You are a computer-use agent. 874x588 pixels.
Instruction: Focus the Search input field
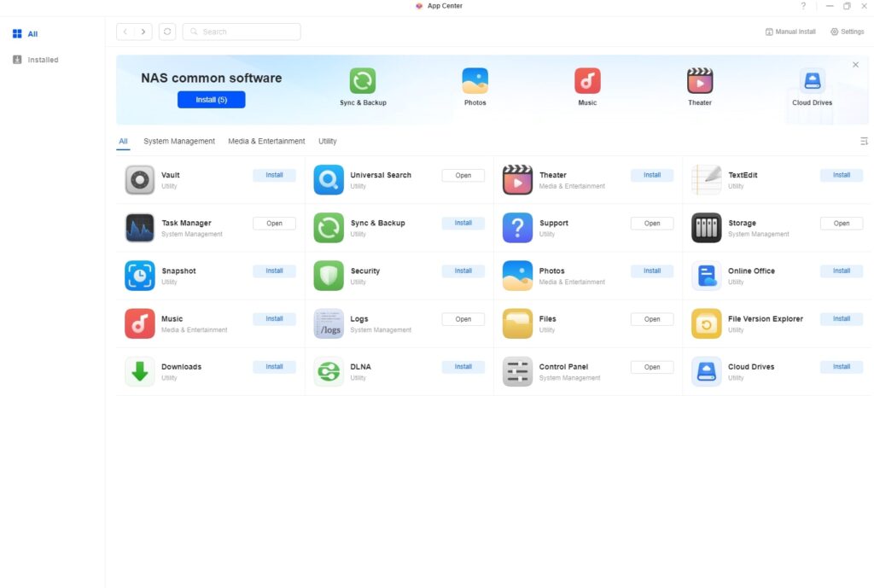(248, 32)
